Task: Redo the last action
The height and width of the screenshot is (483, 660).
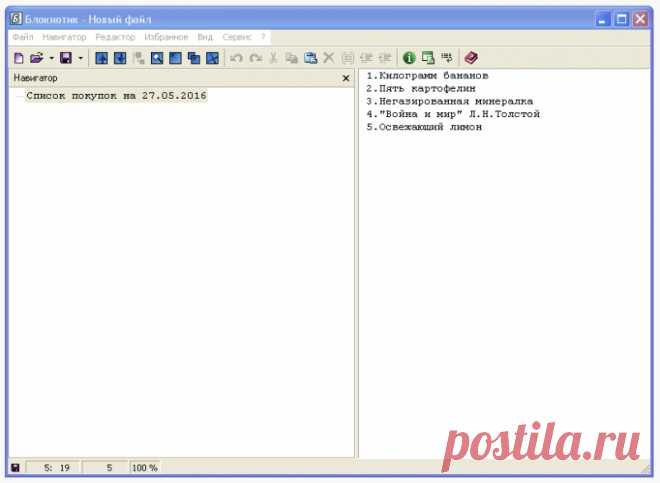Action: click(255, 58)
